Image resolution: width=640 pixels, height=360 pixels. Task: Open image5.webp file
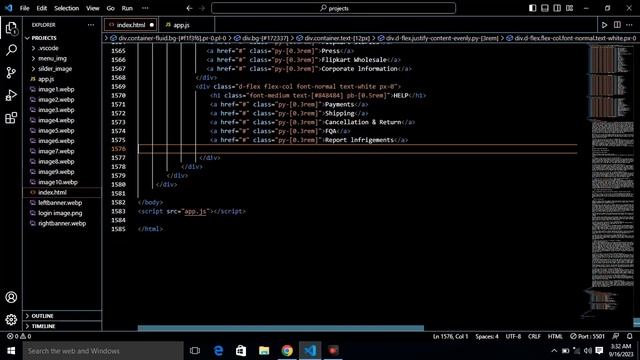(56, 131)
